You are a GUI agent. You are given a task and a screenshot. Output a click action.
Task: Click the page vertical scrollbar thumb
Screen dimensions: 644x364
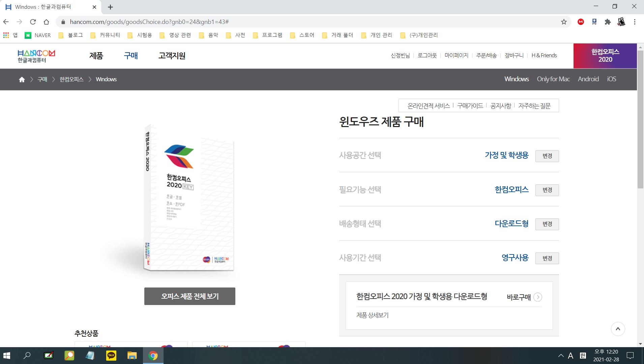(x=640, y=119)
